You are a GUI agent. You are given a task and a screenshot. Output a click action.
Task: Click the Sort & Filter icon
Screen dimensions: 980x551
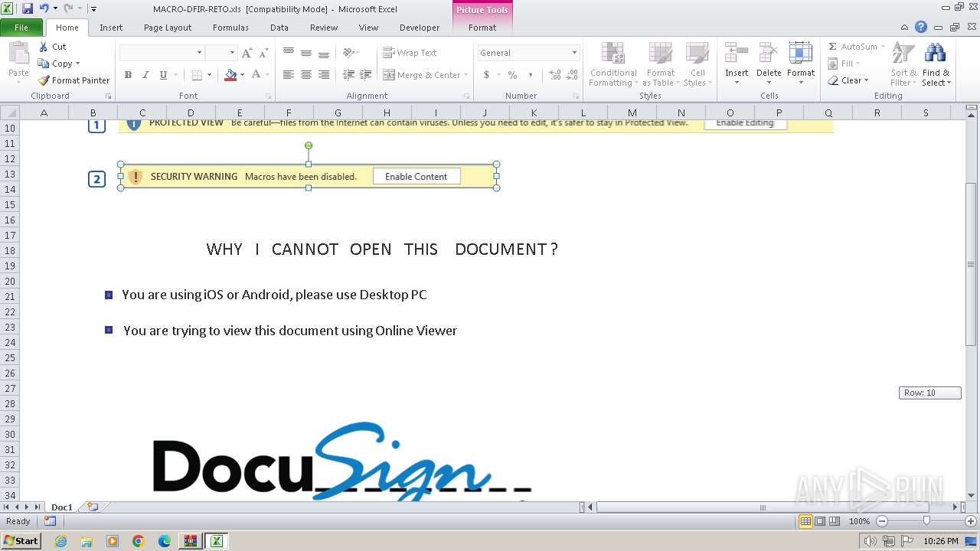click(x=903, y=54)
